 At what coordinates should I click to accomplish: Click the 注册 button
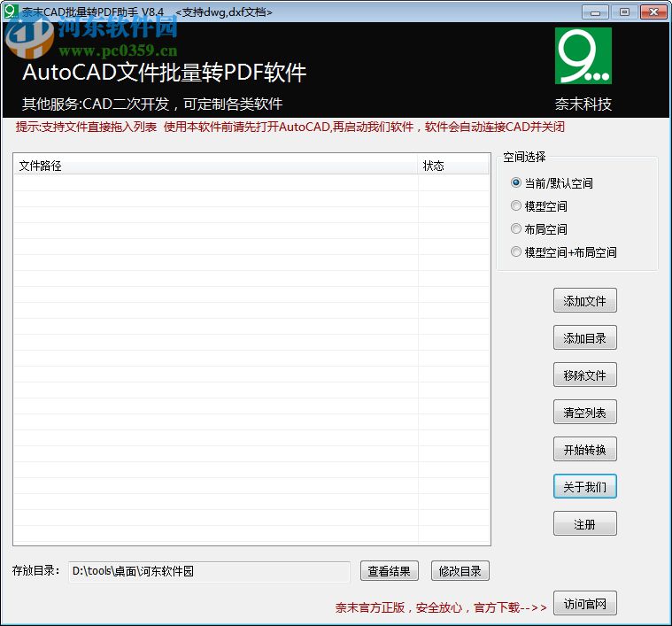coord(584,523)
